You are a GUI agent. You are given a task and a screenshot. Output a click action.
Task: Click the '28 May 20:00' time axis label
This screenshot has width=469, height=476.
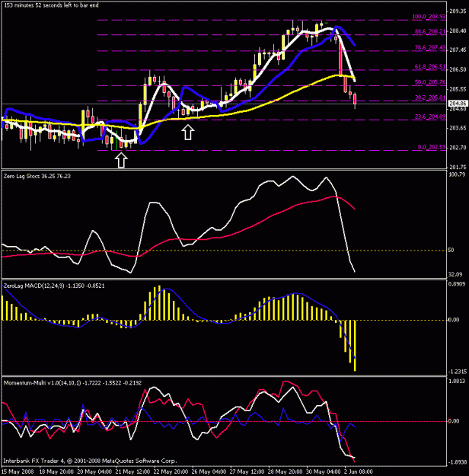[286, 471]
